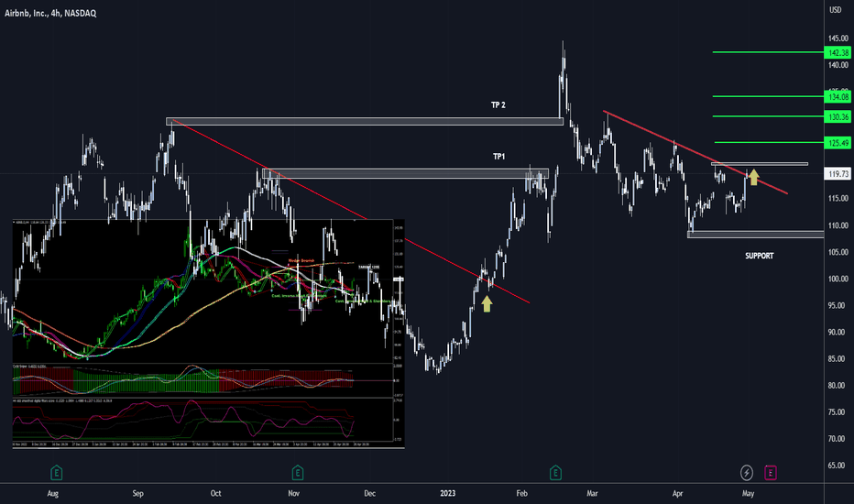Image resolution: width=854 pixels, height=504 pixels.
Task: Click the 65.00 price axis value
Action: click(838, 466)
